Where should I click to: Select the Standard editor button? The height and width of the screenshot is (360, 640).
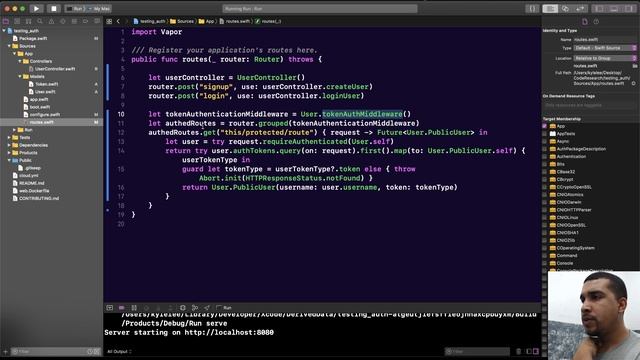(x=550, y=9)
